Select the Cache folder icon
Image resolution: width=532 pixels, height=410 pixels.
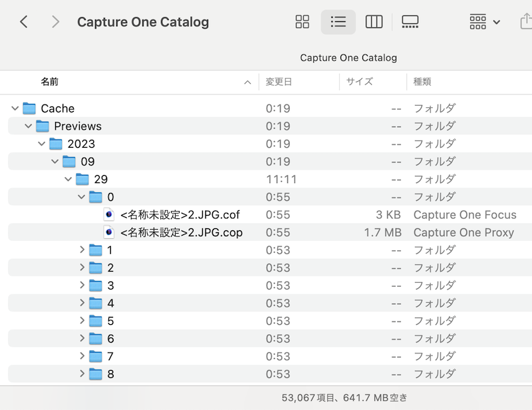(x=29, y=108)
